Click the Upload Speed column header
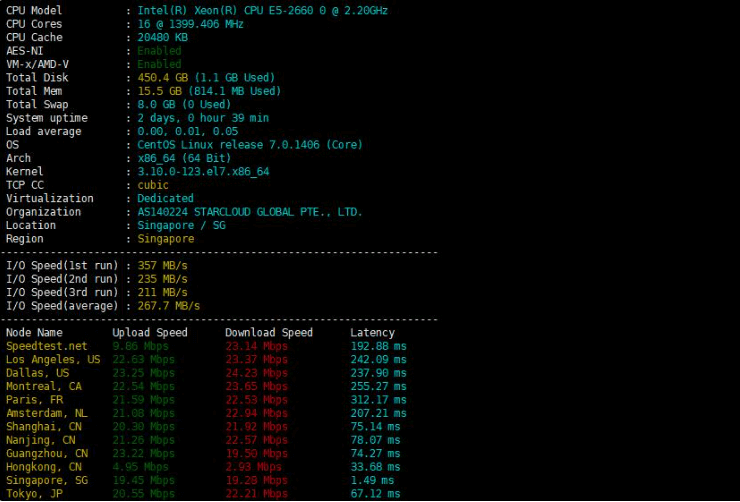 150,333
